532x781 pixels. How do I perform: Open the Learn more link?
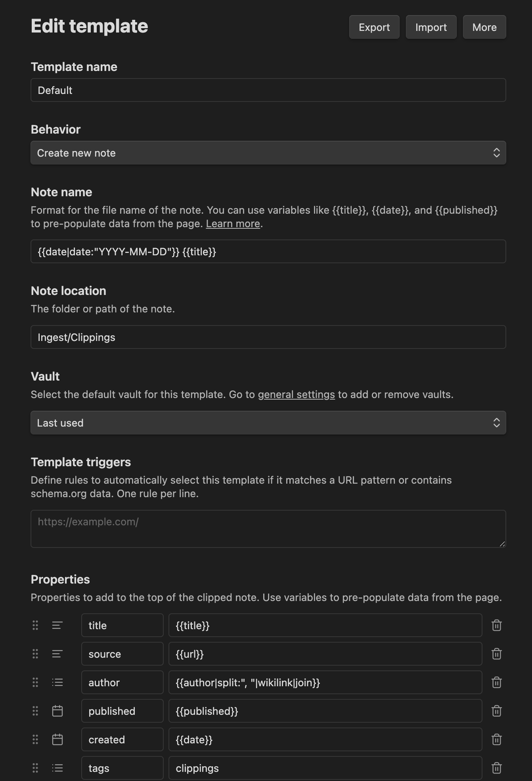click(x=233, y=224)
